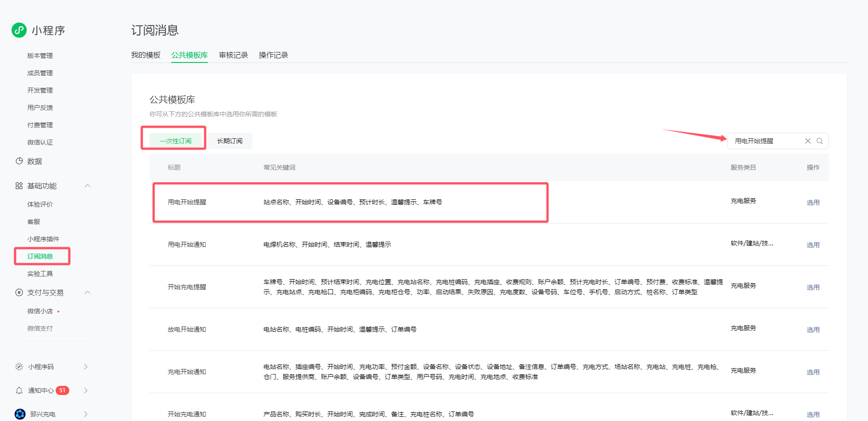Click the magnifier search icon
The width and height of the screenshot is (868, 421).
820,141
